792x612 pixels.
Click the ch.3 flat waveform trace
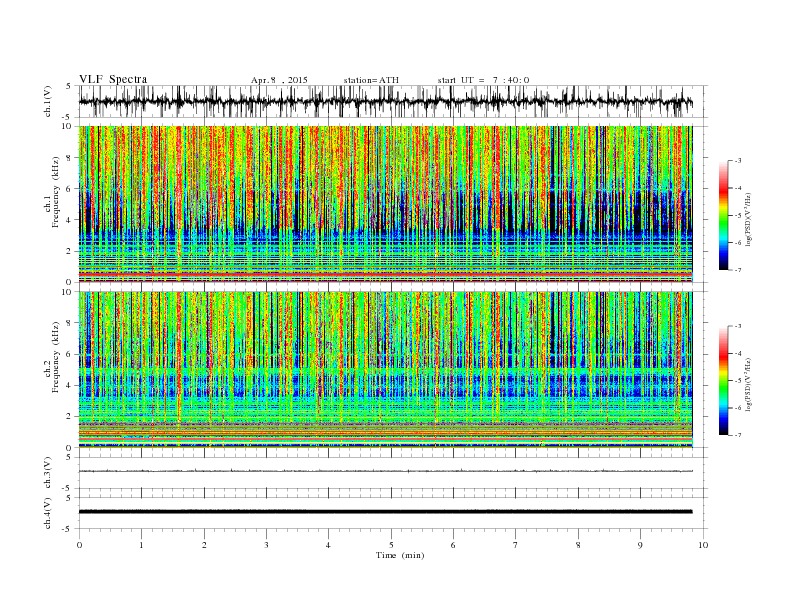[386, 471]
